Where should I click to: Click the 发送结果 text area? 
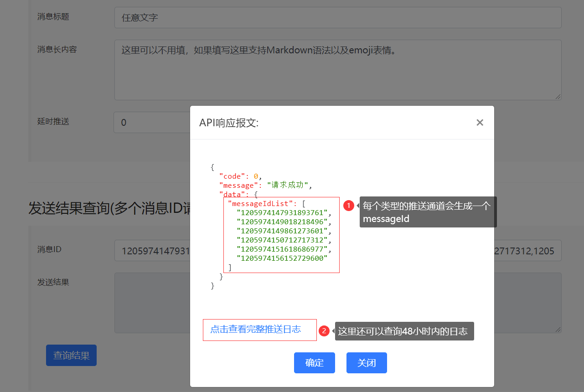pos(338,303)
